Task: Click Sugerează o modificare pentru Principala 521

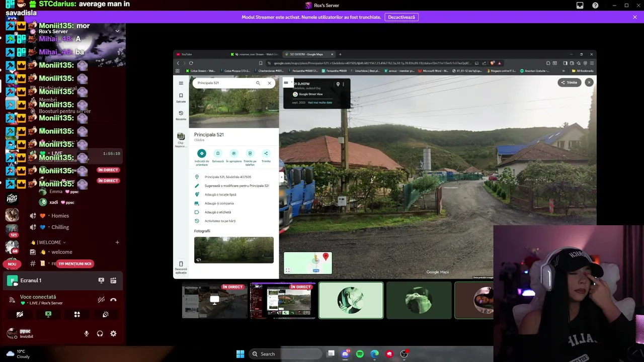Action: click(233, 186)
